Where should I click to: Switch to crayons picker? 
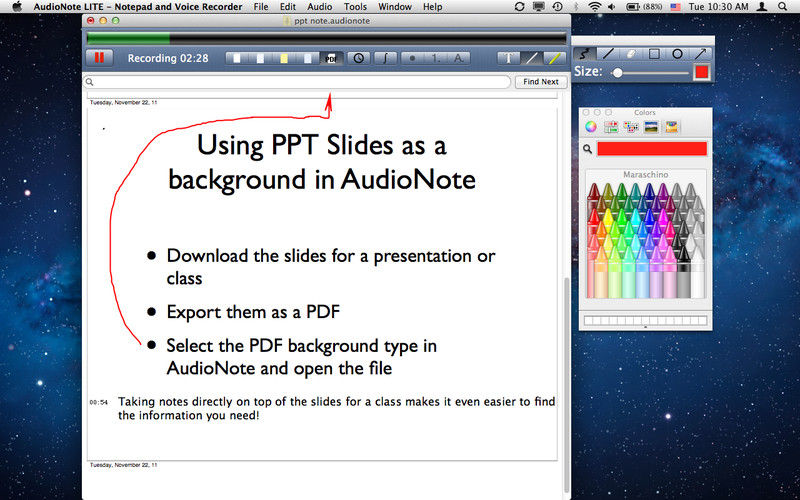point(671,127)
